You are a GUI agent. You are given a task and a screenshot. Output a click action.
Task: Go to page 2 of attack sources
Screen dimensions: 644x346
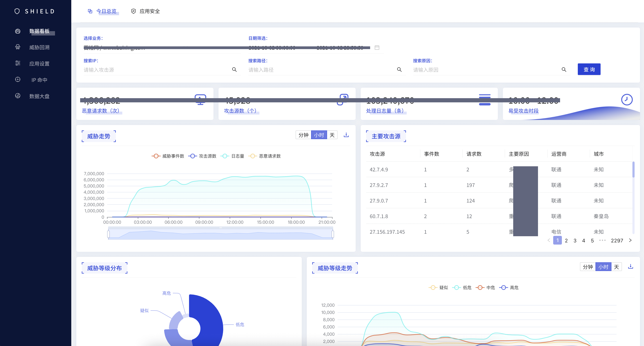pyautogui.click(x=566, y=240)
